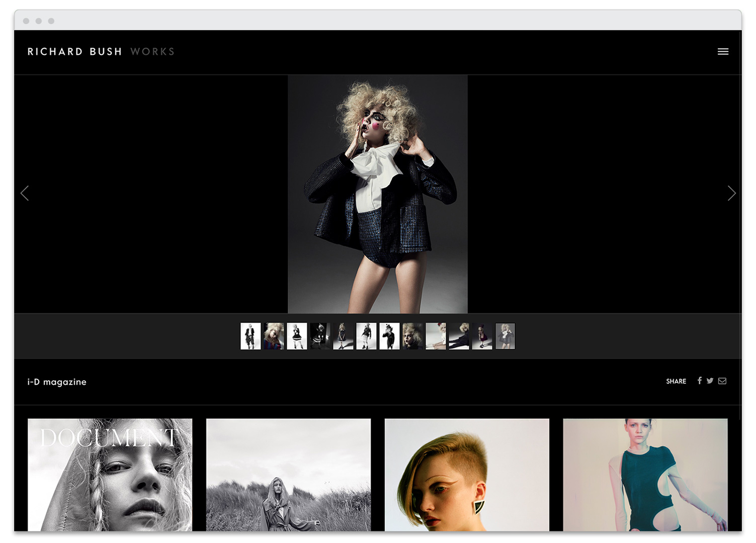The image size is (756, 543).
Task: Select the first thumbnail in the strip
Action: (x=250, y=336)
